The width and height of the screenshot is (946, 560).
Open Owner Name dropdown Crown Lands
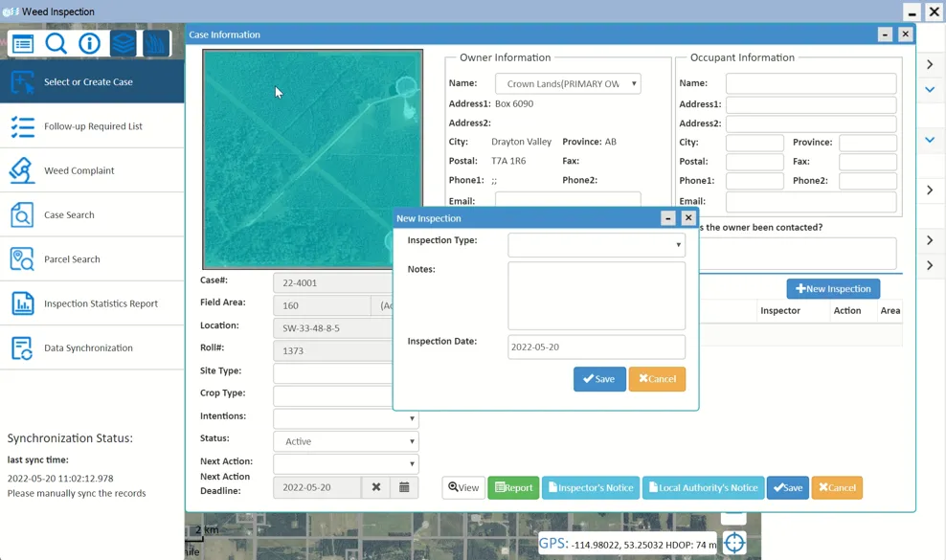click(x=568, y=84)
